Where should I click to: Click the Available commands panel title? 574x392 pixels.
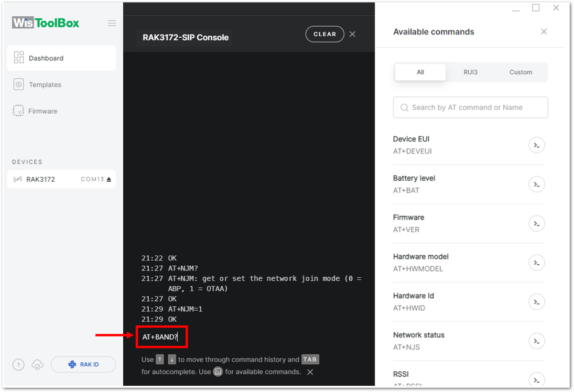434,32
